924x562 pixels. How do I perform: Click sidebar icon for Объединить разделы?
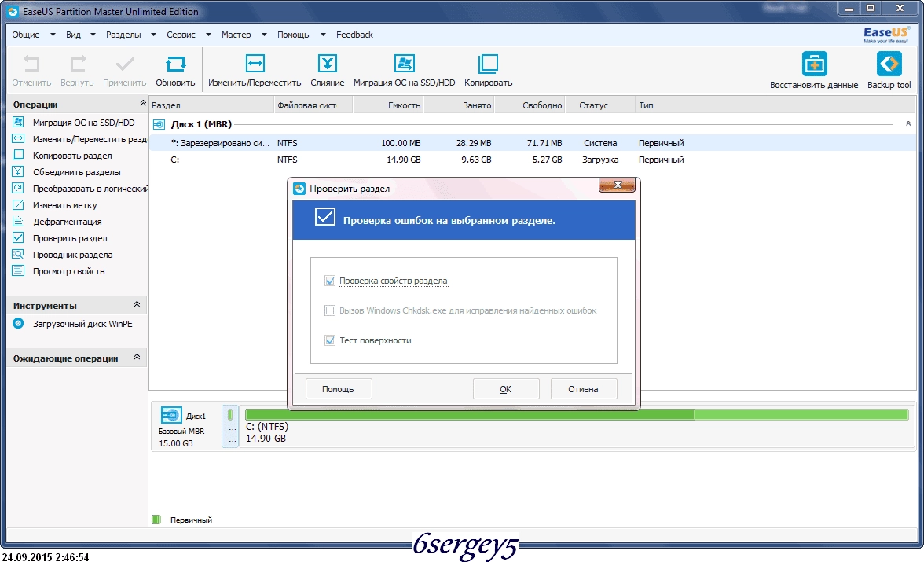click(18, 171)
